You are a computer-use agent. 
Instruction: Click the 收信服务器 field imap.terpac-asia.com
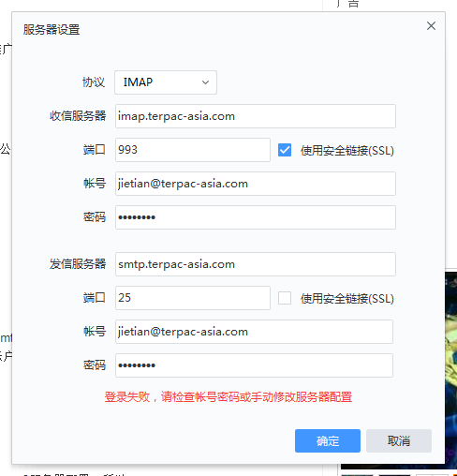[x=256, y=116]
